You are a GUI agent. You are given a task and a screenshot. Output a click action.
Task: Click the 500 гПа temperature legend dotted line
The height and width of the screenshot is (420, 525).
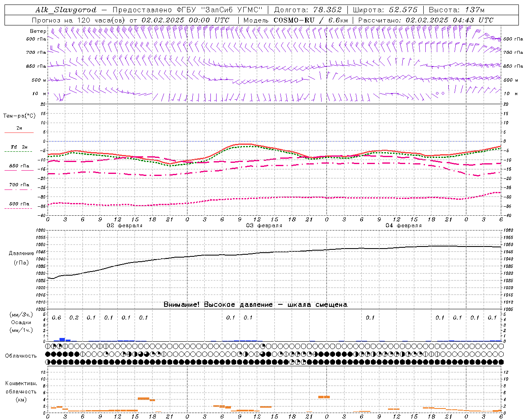pos(18,208)
